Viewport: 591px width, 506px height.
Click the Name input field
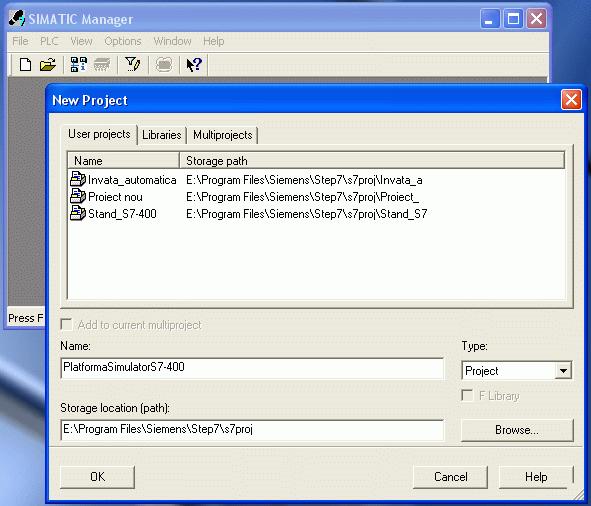click(x=252, y=367)
